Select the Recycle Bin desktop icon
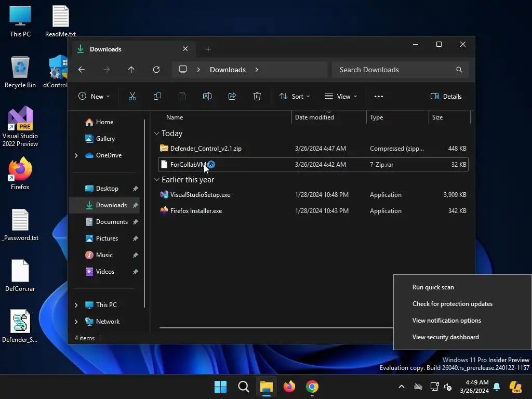 pos(20,72)
